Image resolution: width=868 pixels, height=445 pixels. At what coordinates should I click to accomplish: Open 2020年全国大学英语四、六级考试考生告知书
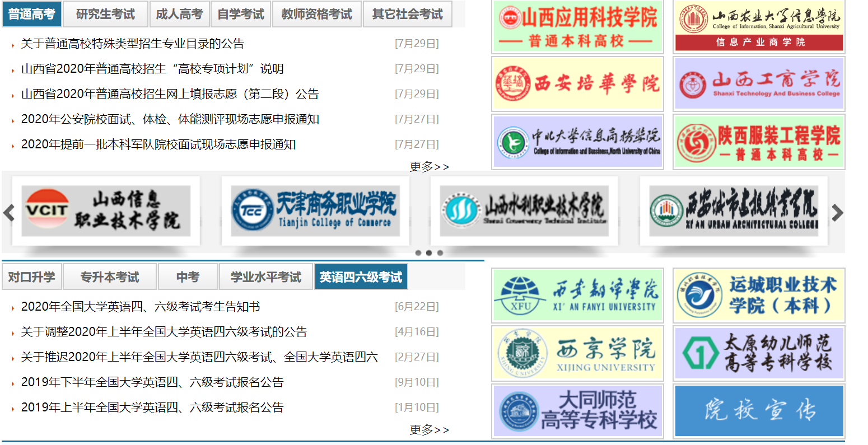point(141,307)
